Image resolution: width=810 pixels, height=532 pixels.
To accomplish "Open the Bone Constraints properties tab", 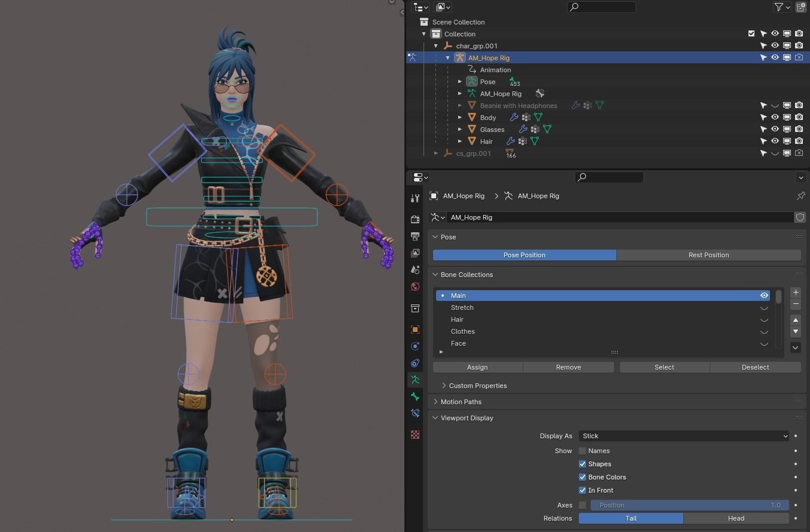I will [x=415, y=413].
